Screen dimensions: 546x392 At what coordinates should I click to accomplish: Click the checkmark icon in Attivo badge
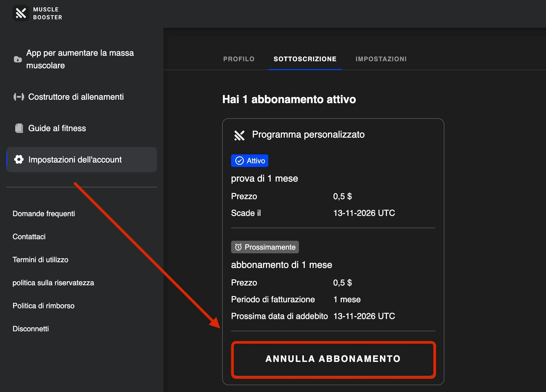239,161
